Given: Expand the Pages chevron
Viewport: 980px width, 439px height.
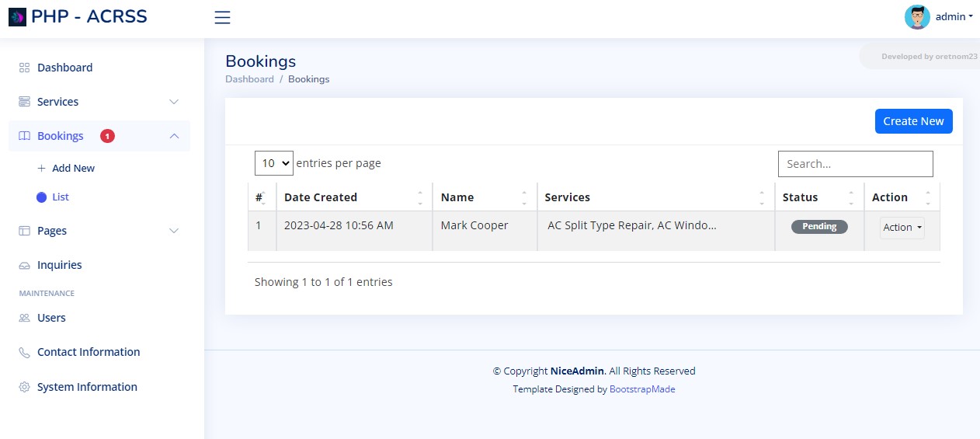Looking at the screenshot, I should (x=174, y=231).
